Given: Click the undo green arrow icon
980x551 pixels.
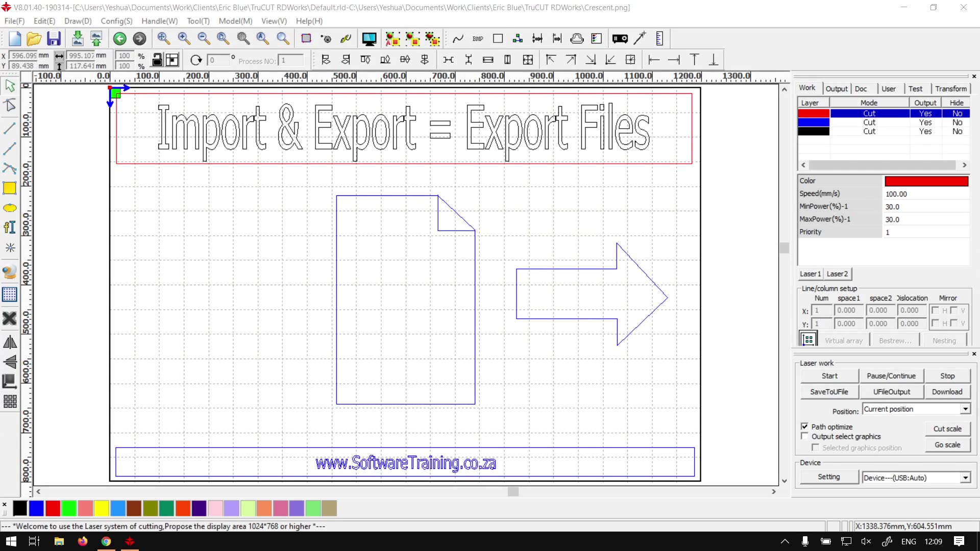Looking at the screenshot, I should tap(119, 39).
